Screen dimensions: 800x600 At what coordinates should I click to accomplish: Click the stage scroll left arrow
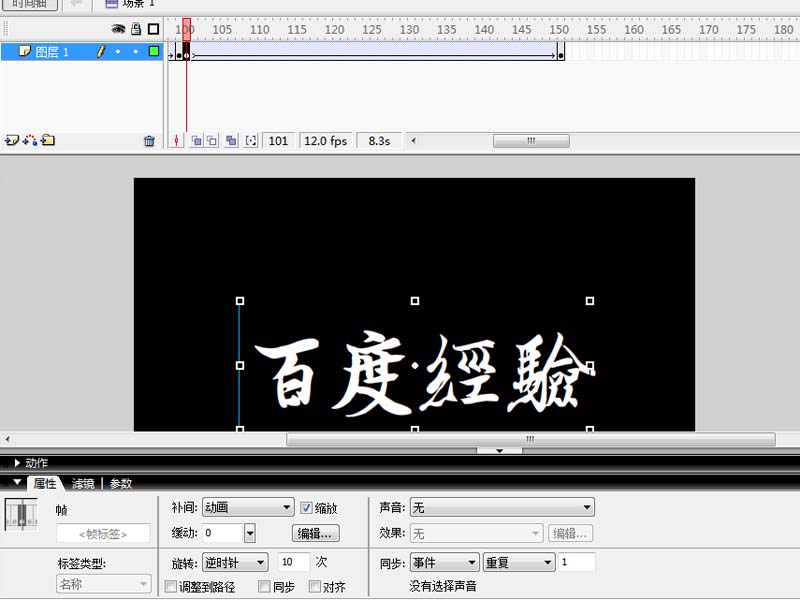pos(7,439)
